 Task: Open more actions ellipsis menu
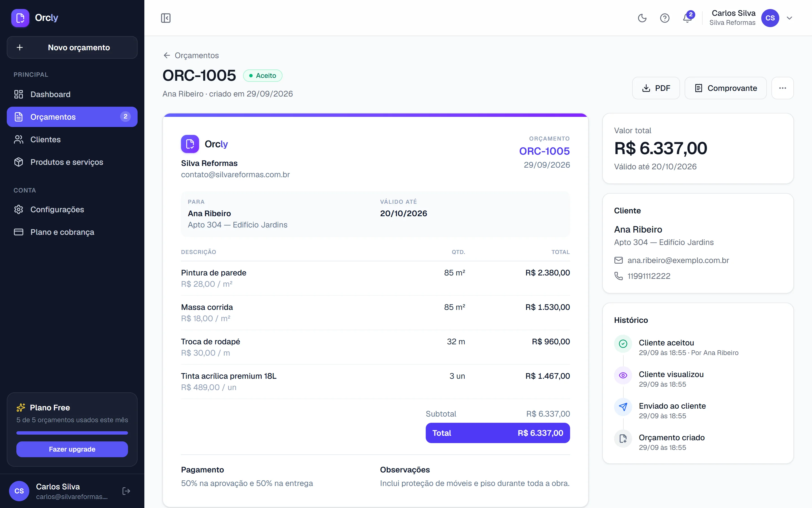(782, 88)
